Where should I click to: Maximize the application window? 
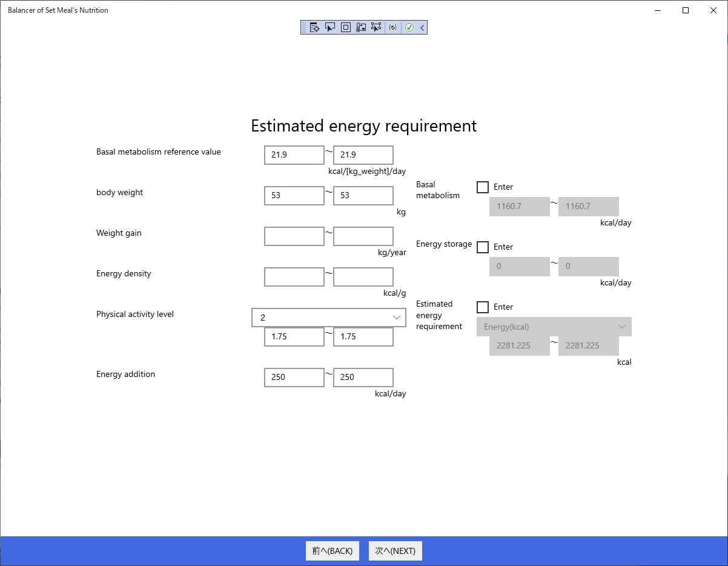686,10
